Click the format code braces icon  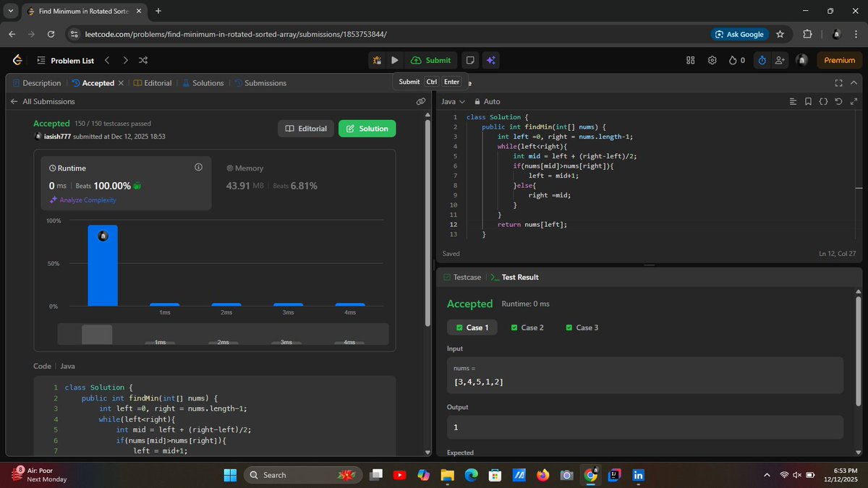pos(824,101)
